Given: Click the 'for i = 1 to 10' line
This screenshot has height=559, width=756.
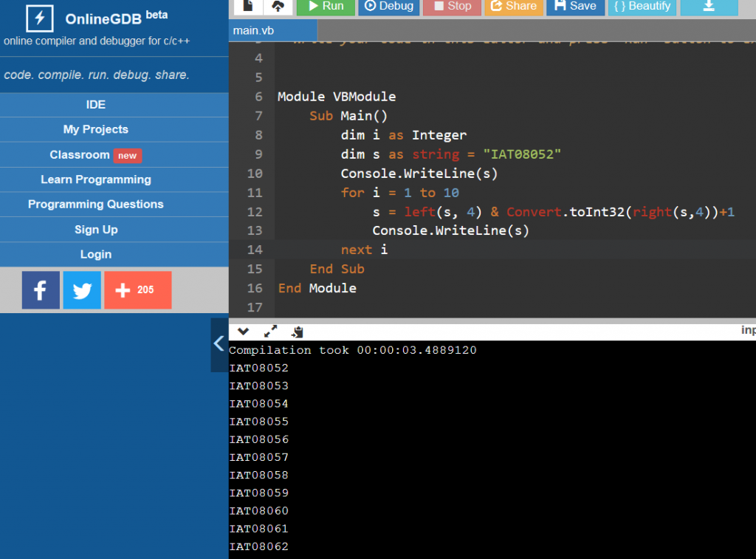Looking at the screenshot, I should click(400, 193).
